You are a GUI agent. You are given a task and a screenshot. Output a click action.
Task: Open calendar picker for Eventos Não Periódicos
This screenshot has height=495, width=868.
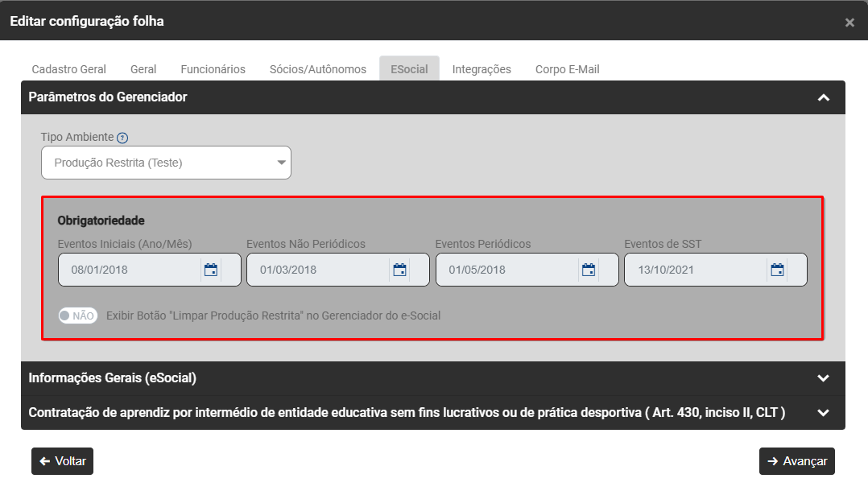[x=399, y=270]
